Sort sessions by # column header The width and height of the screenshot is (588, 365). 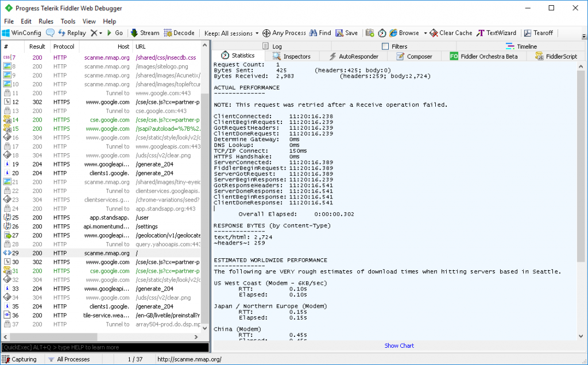13,46
